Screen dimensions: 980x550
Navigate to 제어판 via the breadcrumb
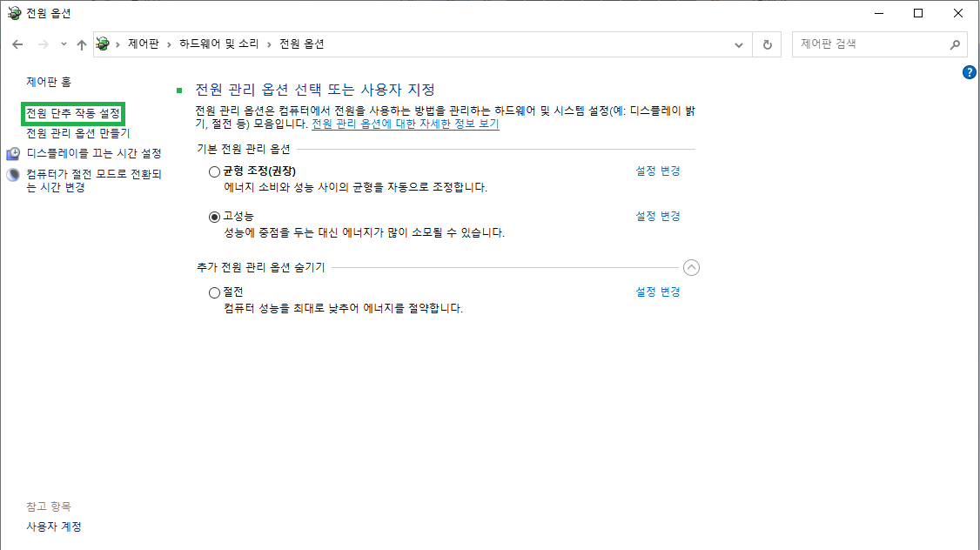[x=144, y=44]
